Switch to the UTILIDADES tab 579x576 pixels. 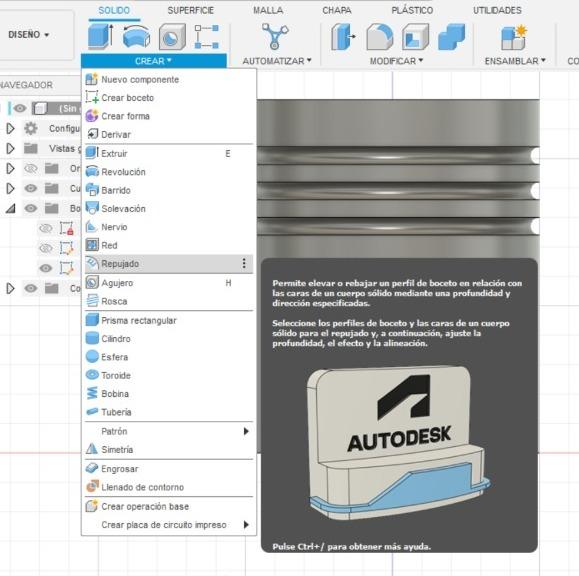[x=497, y=10]
